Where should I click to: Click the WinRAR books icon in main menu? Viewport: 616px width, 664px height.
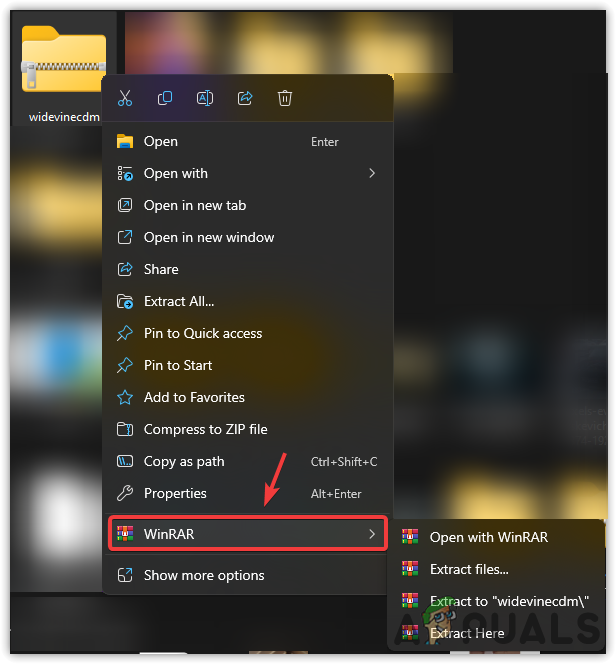click(x=125, y=534)
